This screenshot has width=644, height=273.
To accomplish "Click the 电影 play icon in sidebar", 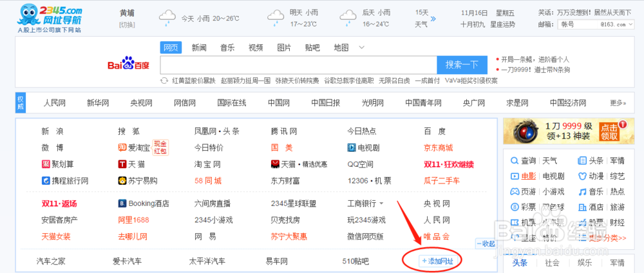I will tap(514, 176).
